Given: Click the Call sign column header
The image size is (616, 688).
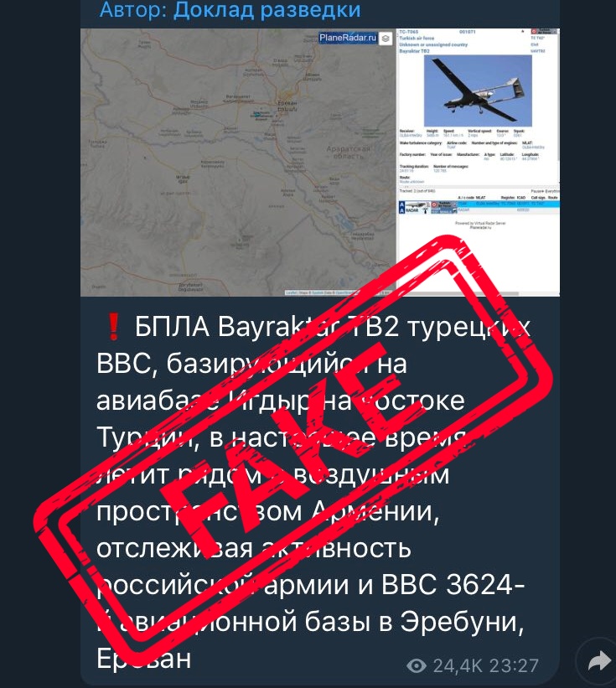Looking at the screenshot, I should click(537, 198).
